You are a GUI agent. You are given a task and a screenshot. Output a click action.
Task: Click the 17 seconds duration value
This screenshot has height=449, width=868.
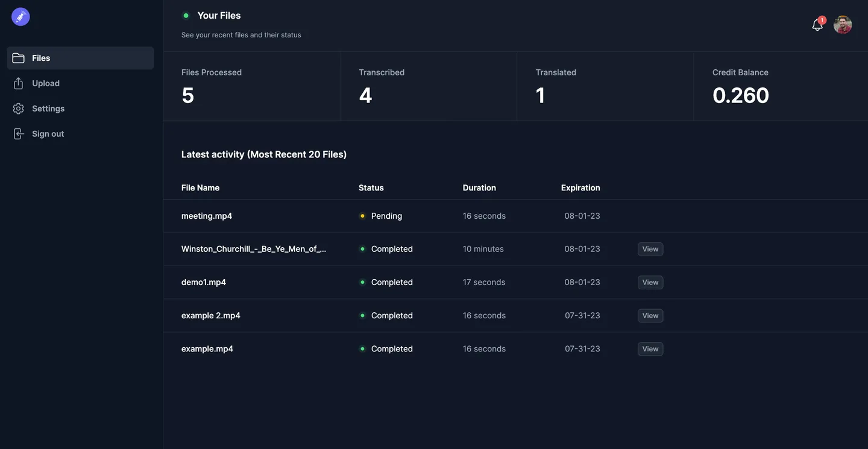point(484,282)
